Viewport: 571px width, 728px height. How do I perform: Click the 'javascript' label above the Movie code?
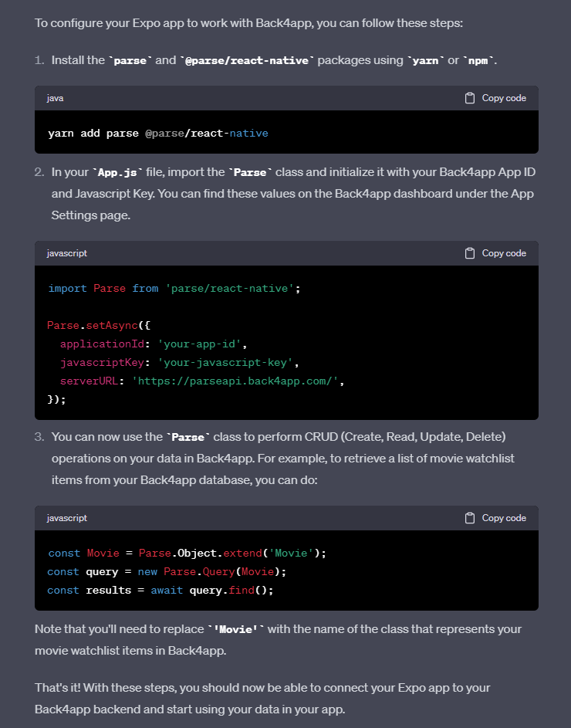(x=67, y=518)
